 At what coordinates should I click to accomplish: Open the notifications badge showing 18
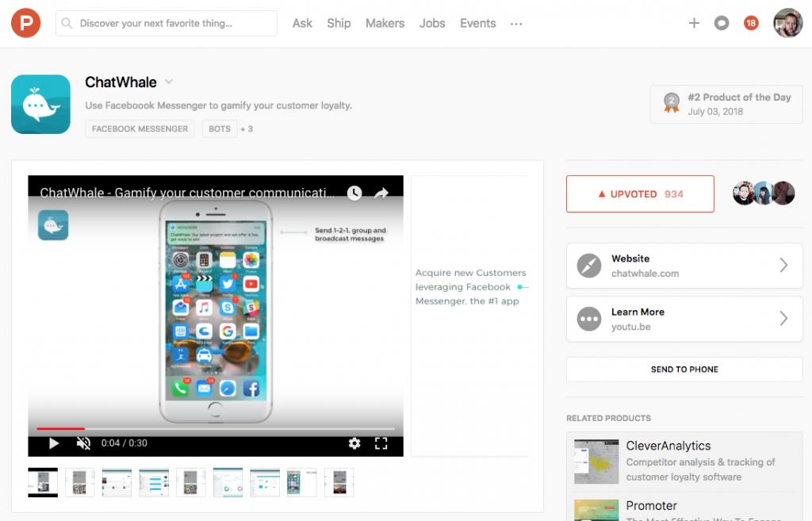click(x=751, y=23)
